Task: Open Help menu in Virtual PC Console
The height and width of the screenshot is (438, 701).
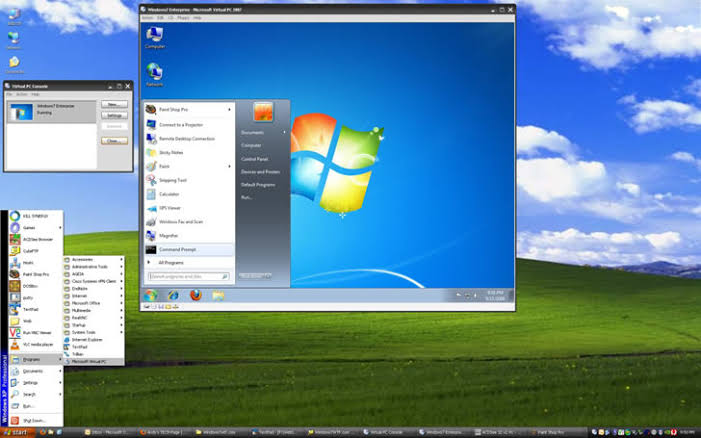Action: click(x=35, y=94)
